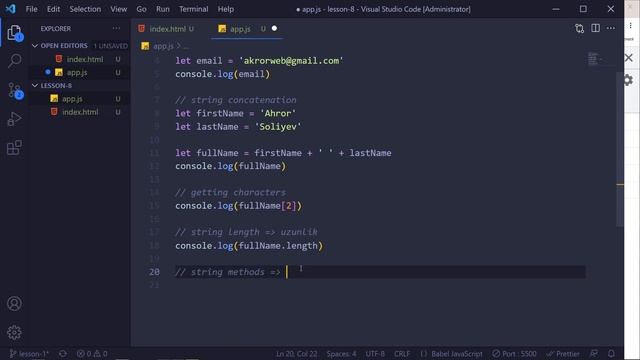Split the editor to the right
The width and height of the screenshot is (640, 360).
click(596, 28)
